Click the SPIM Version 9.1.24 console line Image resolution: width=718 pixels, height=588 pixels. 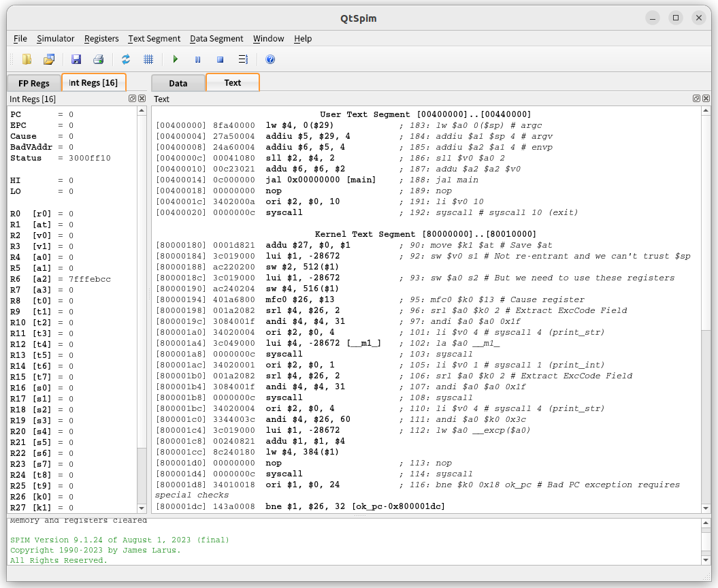coord(120,540)
